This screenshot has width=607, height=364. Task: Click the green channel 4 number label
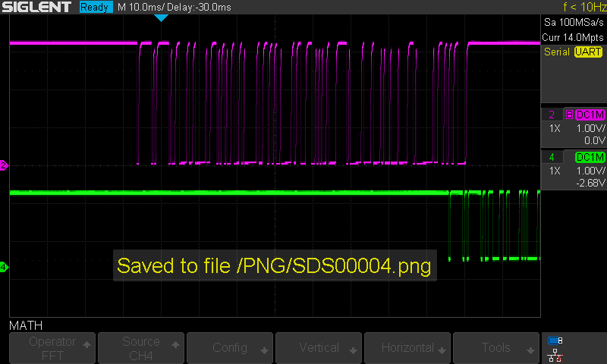click(x=552, y=157)
